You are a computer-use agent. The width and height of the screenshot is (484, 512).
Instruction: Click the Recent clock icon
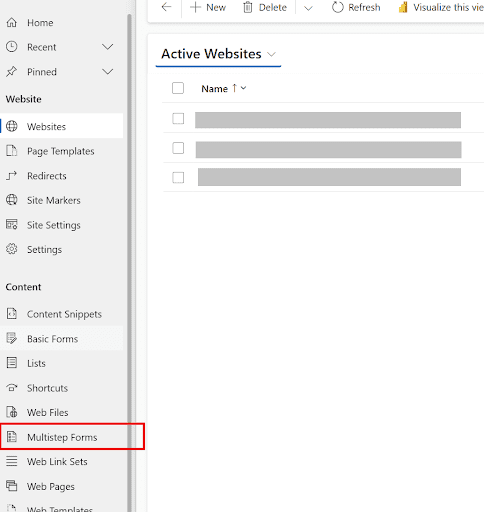coord(12,47)
